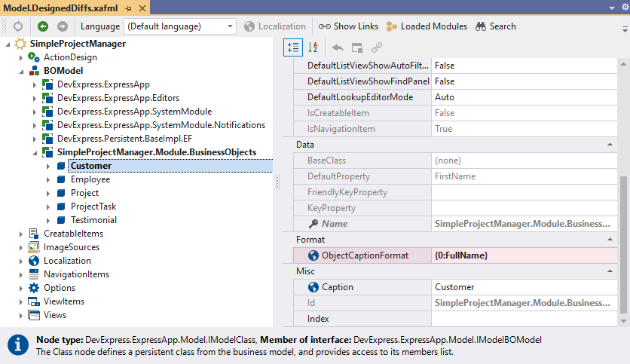This screenshot has height=364, width=630.
Task: Click the refresh icon in the toolbar
Action: [18, 26]
